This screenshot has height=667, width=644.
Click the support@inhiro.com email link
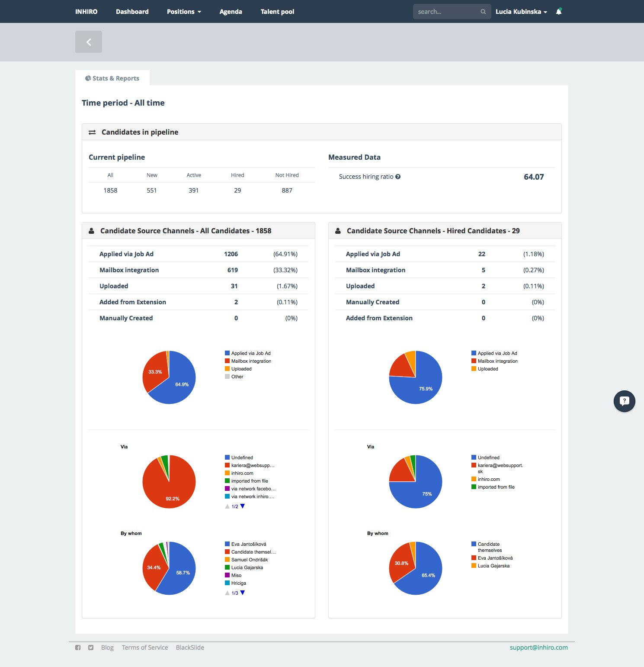click(538, 648)
